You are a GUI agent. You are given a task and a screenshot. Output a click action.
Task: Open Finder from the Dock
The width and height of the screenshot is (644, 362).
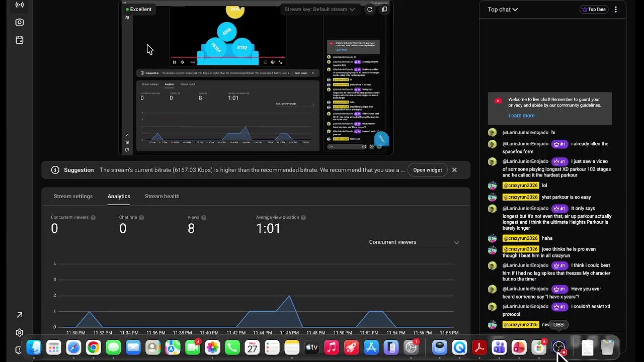(x=34, y=347)
